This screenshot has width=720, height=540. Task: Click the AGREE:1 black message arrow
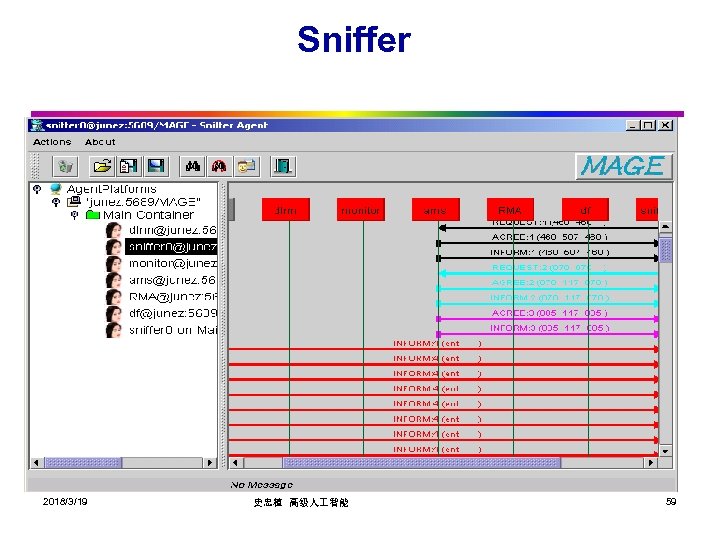pos(548,243)
